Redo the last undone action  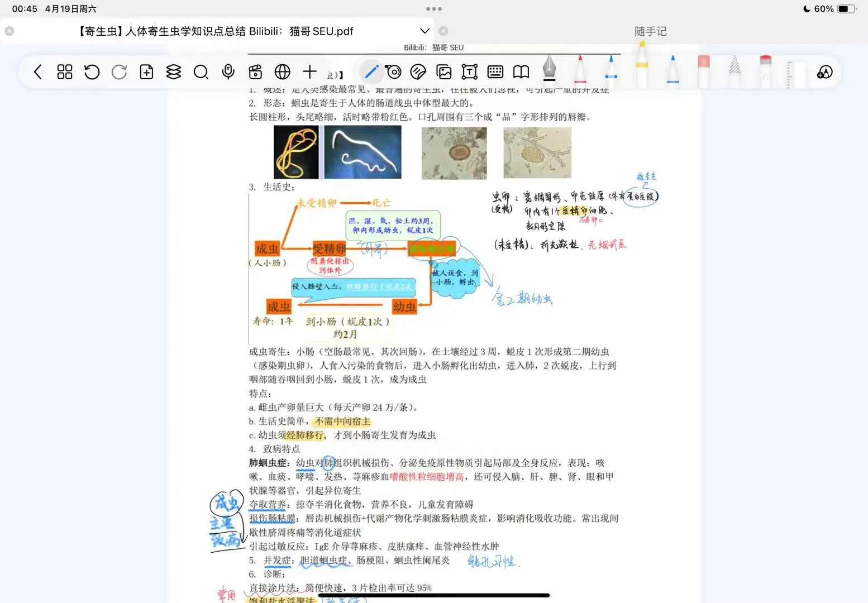119,72
